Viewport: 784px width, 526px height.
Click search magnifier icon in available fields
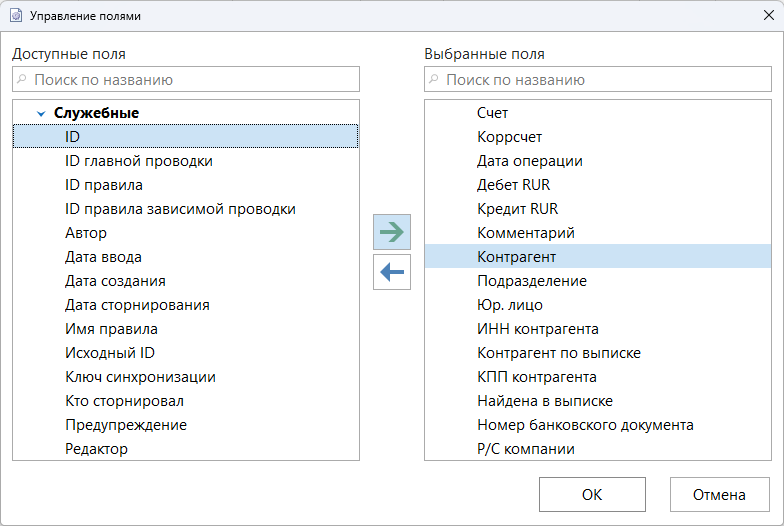click(x=22, y=79)
